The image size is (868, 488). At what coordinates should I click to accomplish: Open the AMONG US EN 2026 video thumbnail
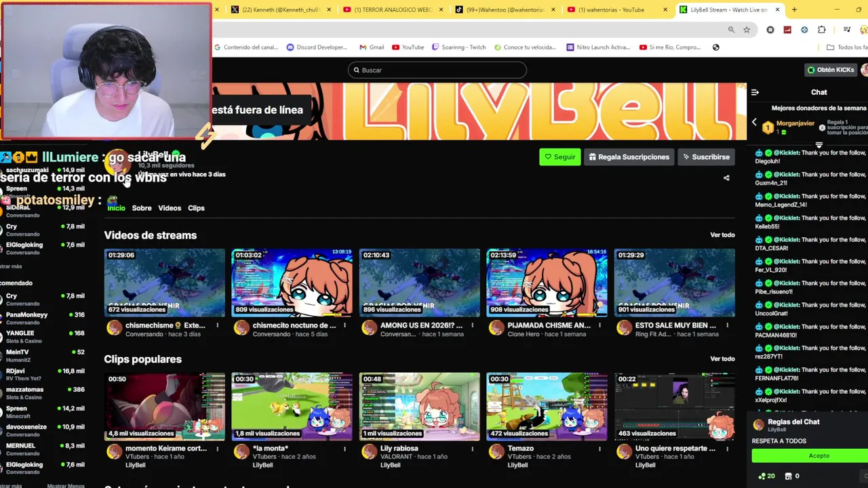[420, 283]
